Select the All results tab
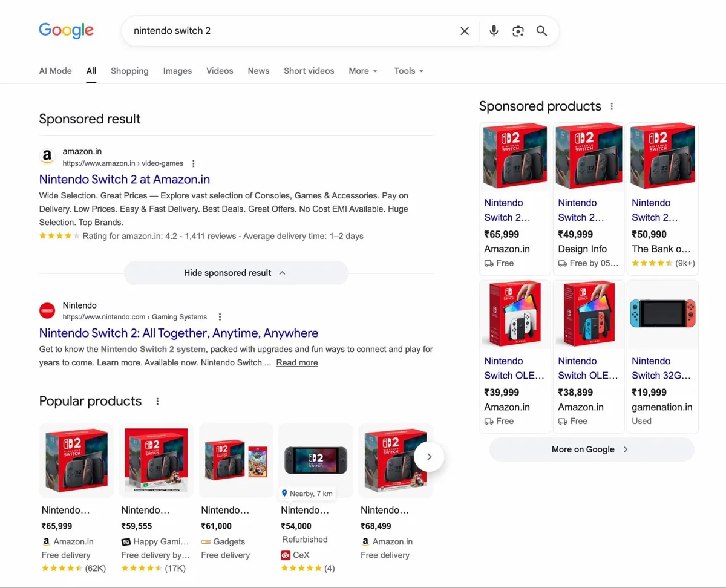726x588 pixels. 91,71
